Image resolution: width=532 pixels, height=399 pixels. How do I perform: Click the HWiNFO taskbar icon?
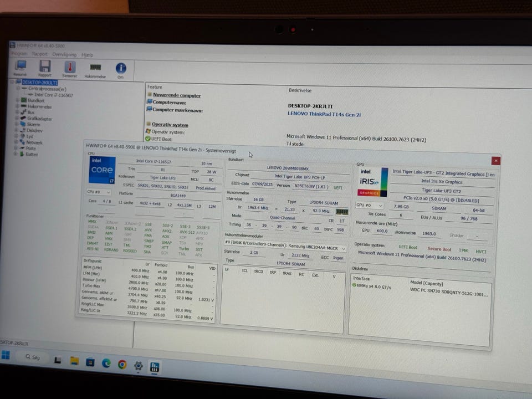[x=155, y=367]
